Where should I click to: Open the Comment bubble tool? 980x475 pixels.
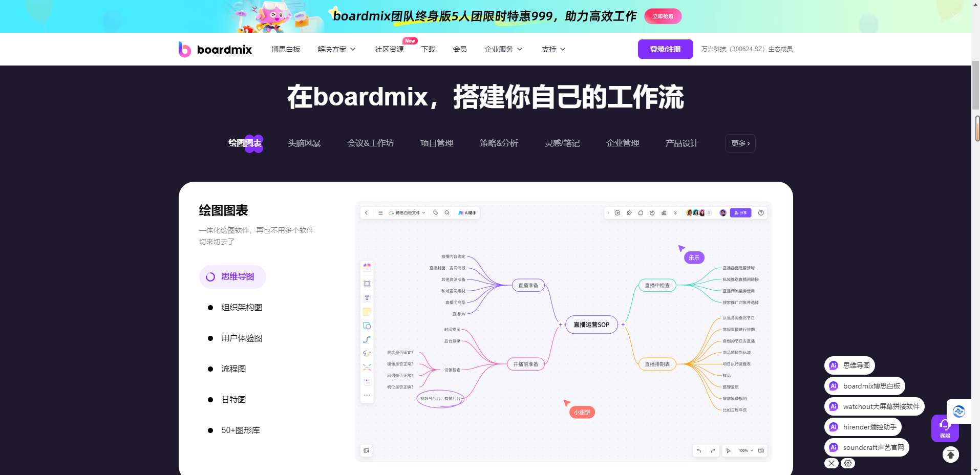(641, 212)
